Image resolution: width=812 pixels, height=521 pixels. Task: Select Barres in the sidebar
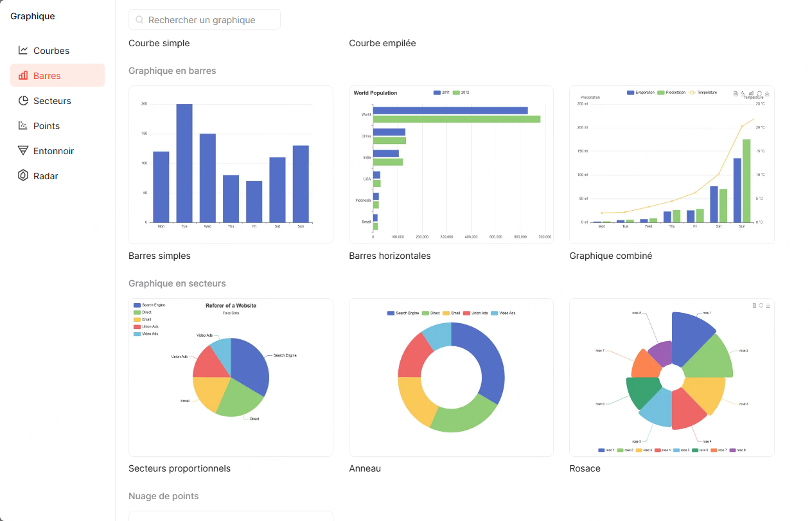pos(57,76)
